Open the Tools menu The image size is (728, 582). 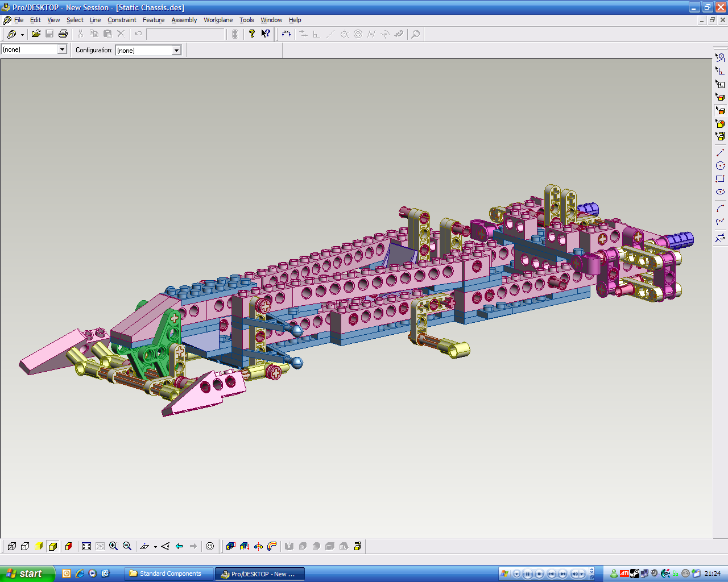pos(246,20)
